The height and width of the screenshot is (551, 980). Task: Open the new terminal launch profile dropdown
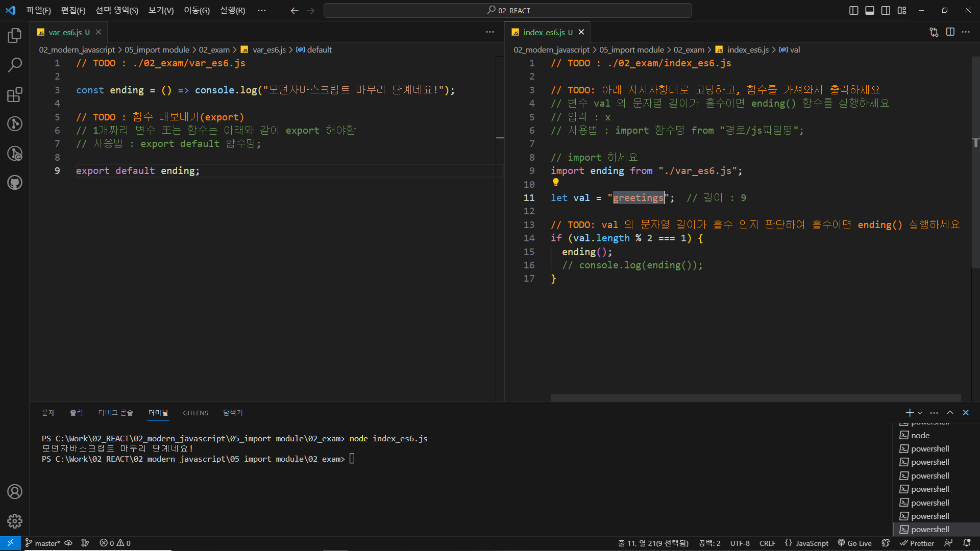pyautogui.click(x=920, y=413)
